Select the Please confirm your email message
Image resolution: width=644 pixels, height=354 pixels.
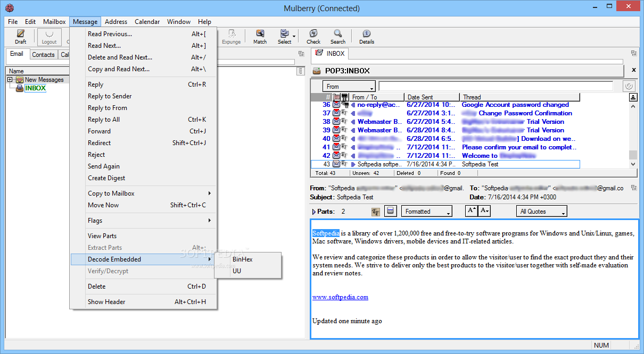pyautogui.click(x=445, y=147)
